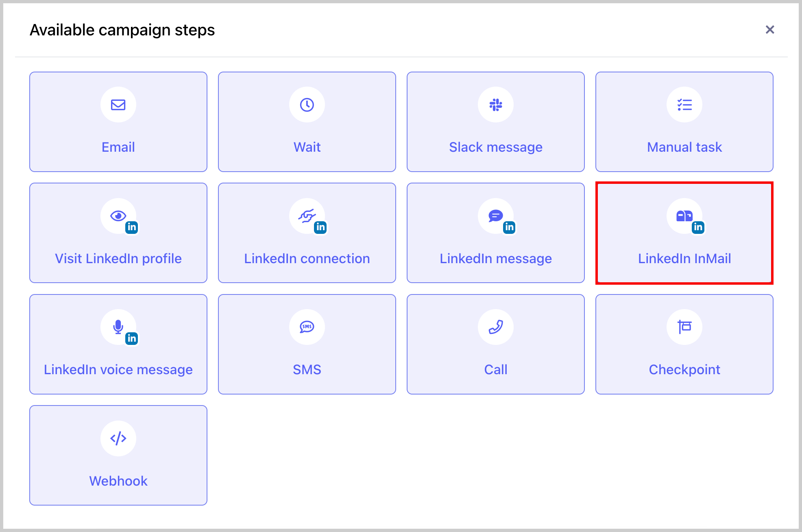Select the Call phone handset icon

pyautogui.click(x=496, y=327)
